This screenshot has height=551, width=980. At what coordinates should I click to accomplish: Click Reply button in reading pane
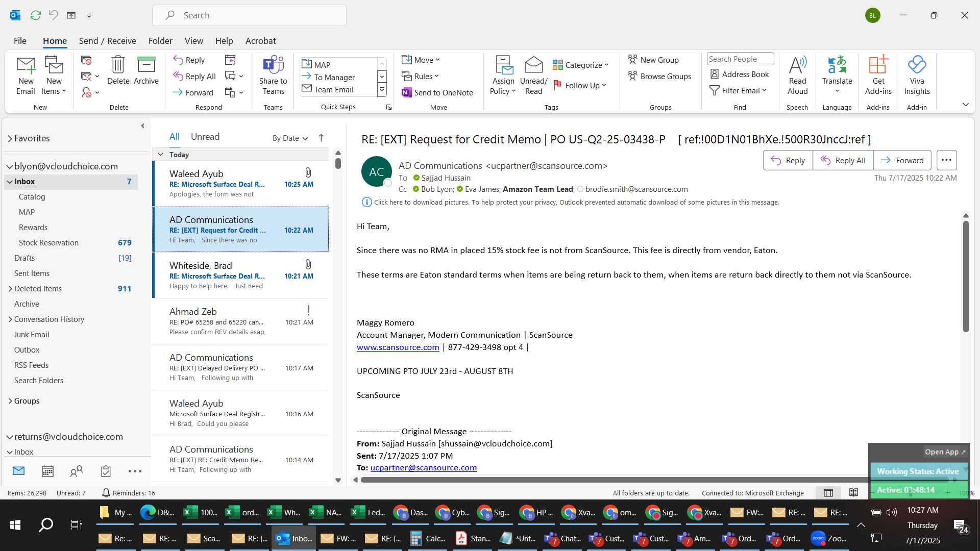tap(788, 160)
